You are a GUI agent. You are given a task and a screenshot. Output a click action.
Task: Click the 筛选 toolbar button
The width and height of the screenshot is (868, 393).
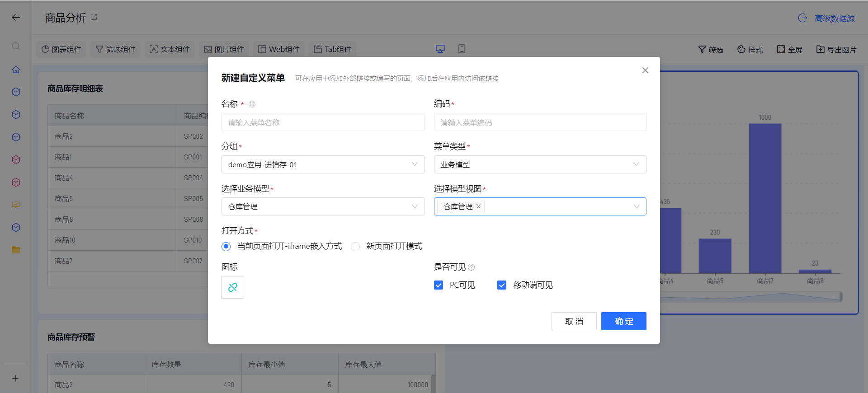711,50
